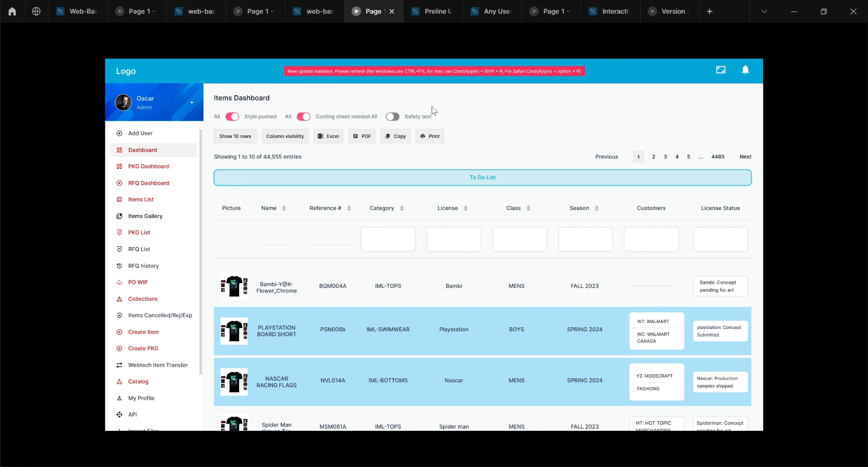Image resolution: width=868 pixels, height=467 pixels.
Task: Click the globe icon next to the home button
Action: point(36,11)
